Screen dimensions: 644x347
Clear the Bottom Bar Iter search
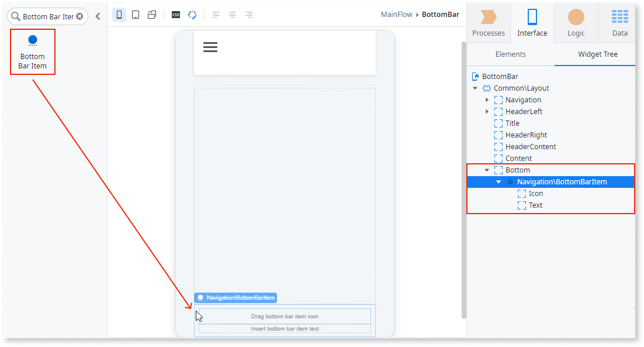pos(80,16)
